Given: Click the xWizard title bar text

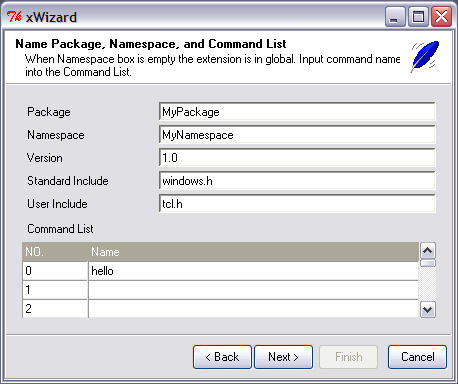Looking at the screenshot, I should click(51, 17).
